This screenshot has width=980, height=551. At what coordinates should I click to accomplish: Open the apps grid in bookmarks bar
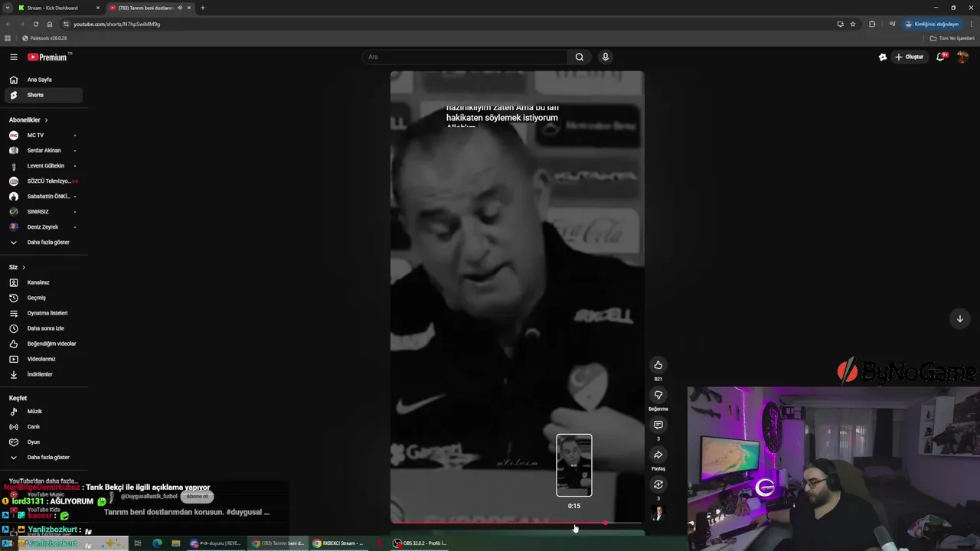(8, 38)
